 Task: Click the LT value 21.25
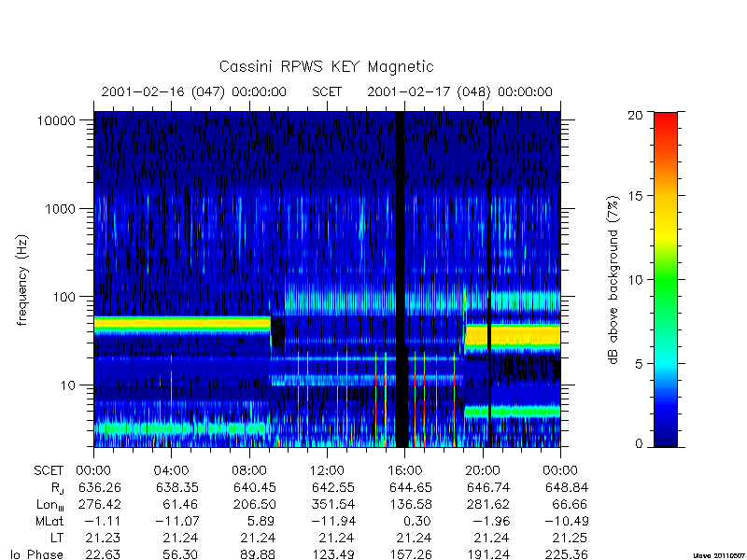point(571,539)
